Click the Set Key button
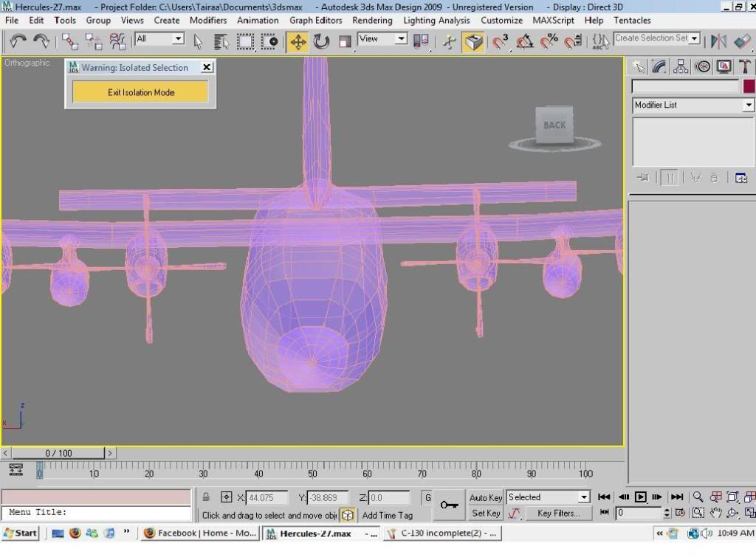Screen dimensions: 756x560 pos(486,514)
